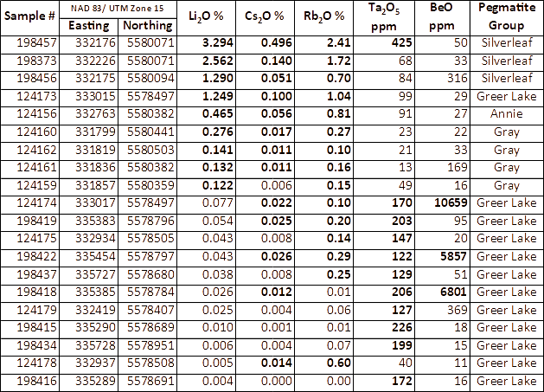Select sample number 198415

pyautogui.click(x=36, y=327)
